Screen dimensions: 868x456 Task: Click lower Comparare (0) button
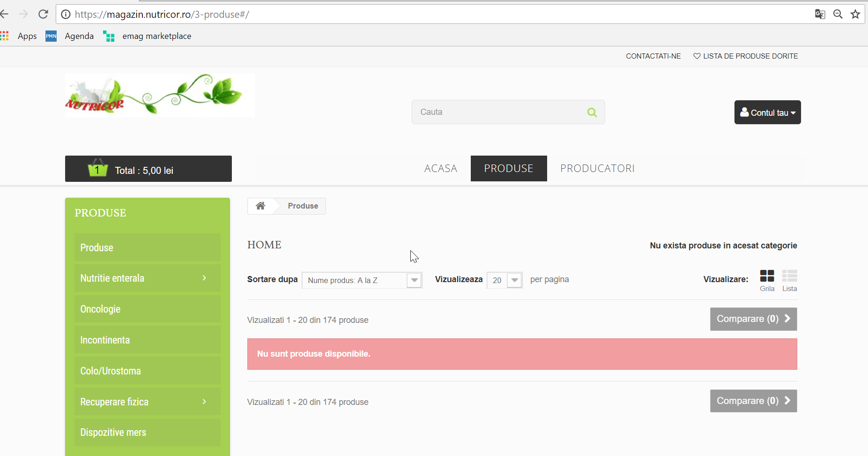coord(753,401)
